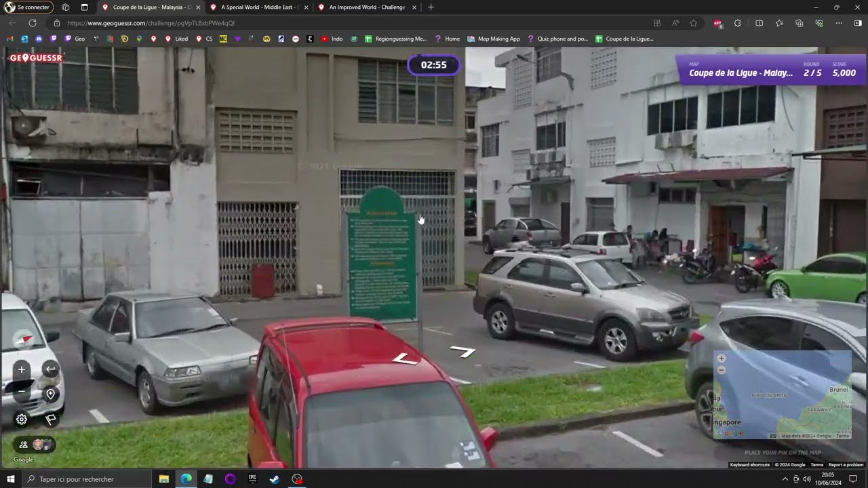View site information lock icon
Screen dimensions: 868x488
(x=56, y=23)
